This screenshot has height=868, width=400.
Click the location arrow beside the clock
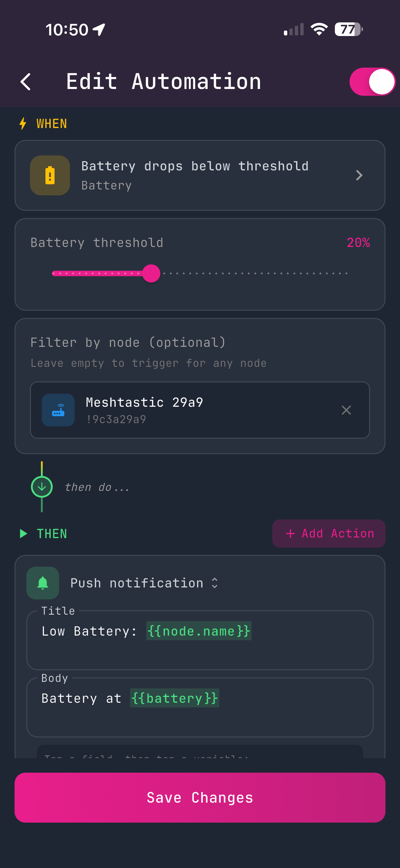coord(98,29)
